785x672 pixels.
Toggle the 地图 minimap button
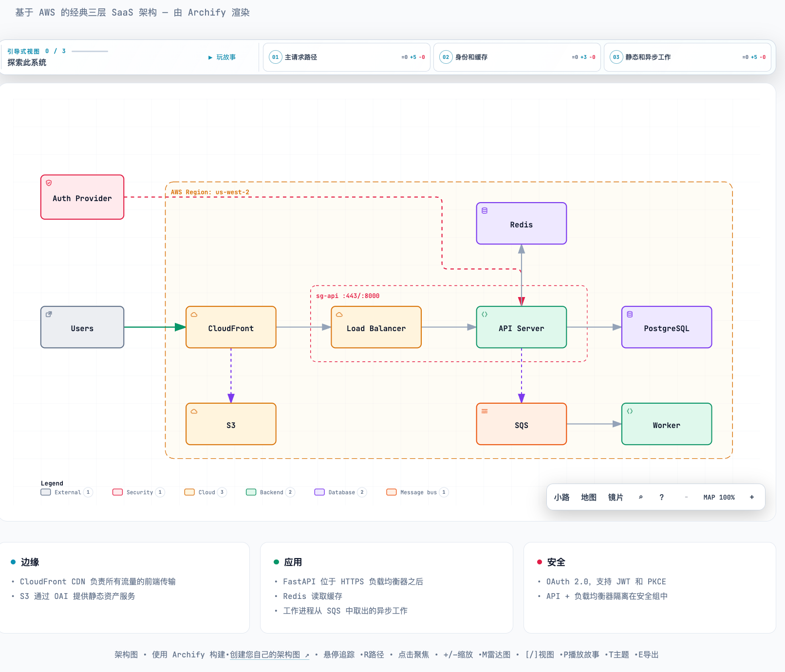(x=589, y=497)
